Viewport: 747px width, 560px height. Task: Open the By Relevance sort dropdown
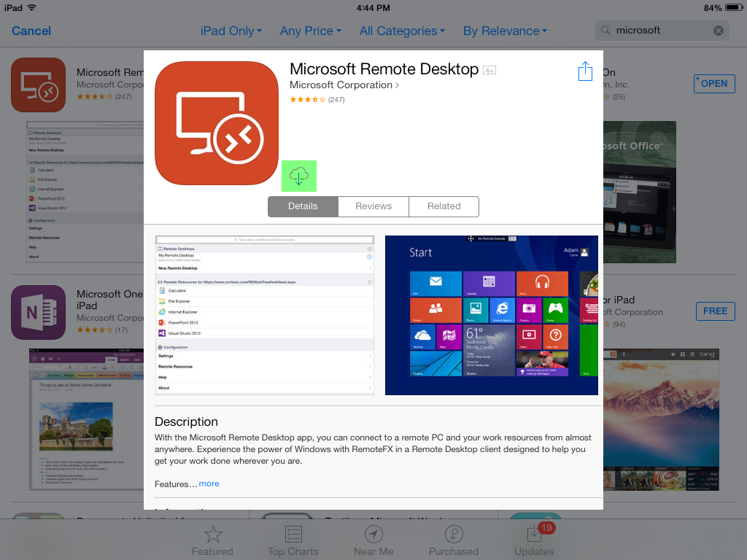click(x=505, y=31)
